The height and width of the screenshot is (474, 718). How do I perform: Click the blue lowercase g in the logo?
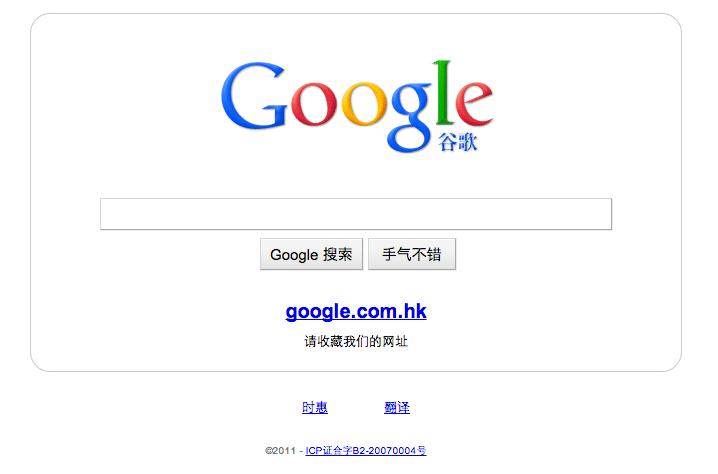pos(411,117)
